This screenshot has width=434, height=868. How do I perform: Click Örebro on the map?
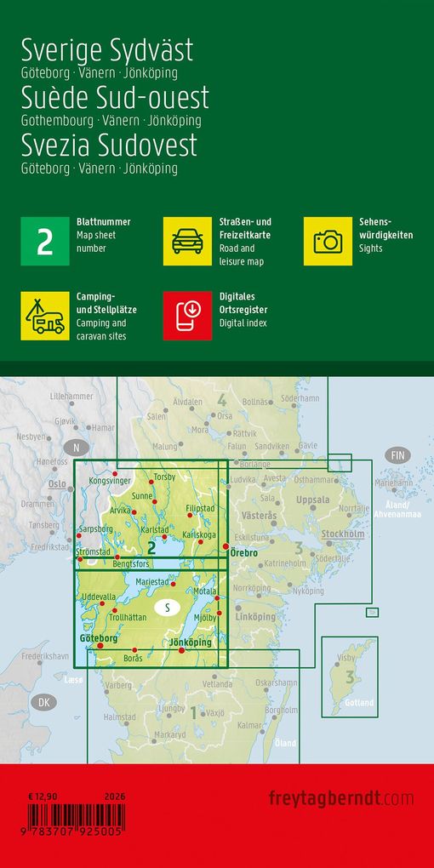(243, 552)
